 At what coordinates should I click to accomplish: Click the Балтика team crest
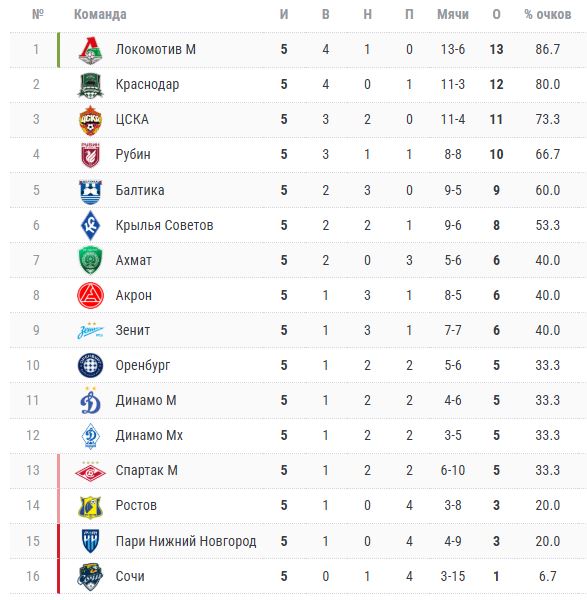(90, 191)
